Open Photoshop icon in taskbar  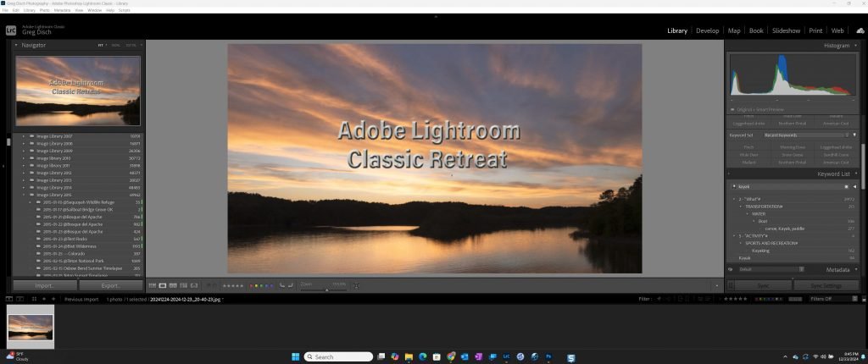(x=548, y=357)
